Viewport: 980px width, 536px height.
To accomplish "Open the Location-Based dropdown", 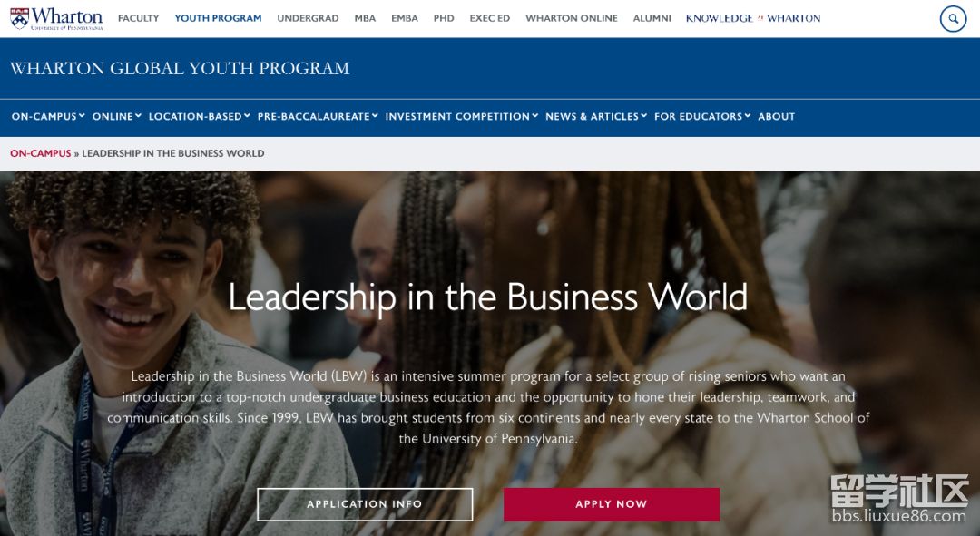I will click(x=200, y=116).
